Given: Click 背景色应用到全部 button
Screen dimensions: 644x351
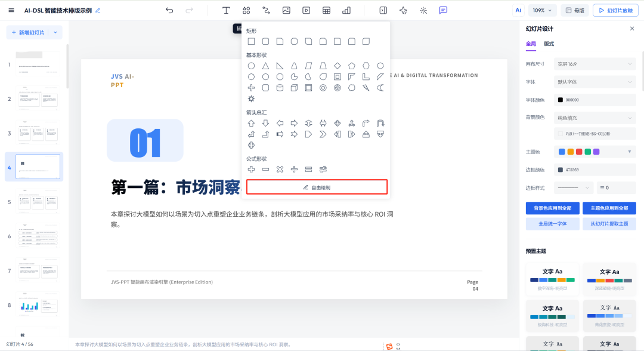Looking at the screenshot, I should tap(552, 208).
